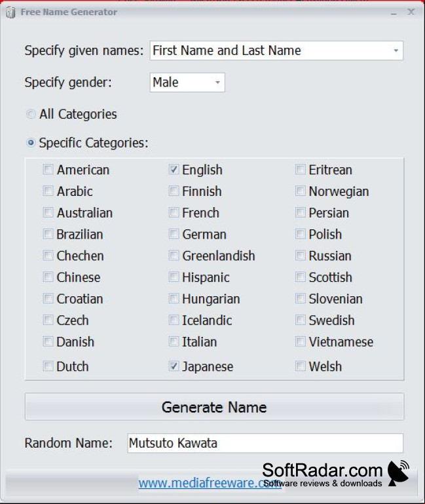Tick the Greenlandish category checkbox
The image size is (425, 504).
(174, 256)
